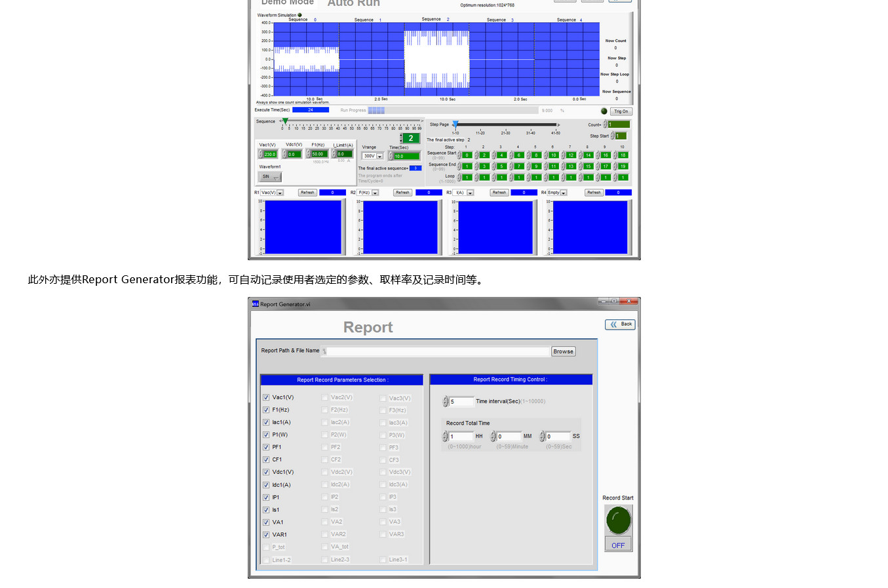
Task: Open the Vrange 300V dropdown
Action: (x=379, y=156)
